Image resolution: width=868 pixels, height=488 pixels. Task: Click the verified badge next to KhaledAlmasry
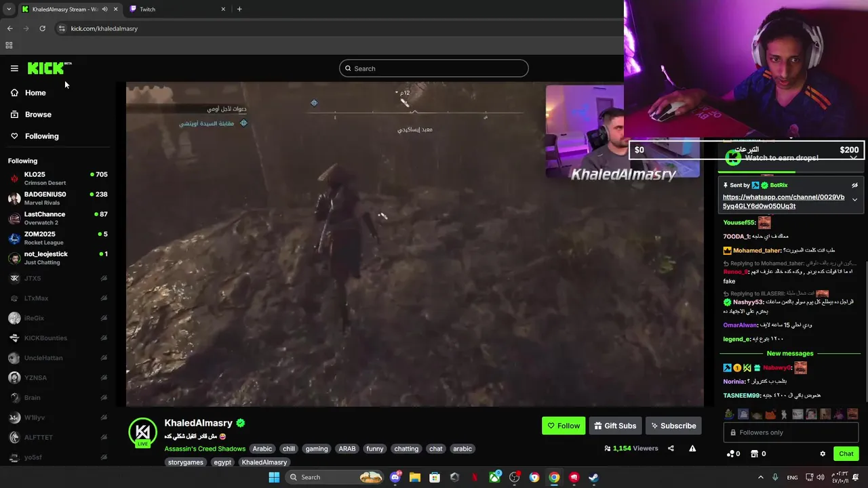click(240, 423)
